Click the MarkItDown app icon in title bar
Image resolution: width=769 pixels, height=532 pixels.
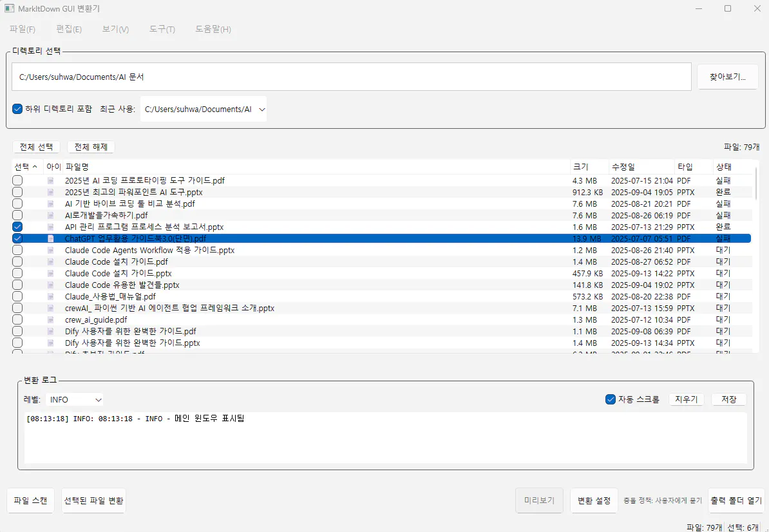tap(9, 8)
